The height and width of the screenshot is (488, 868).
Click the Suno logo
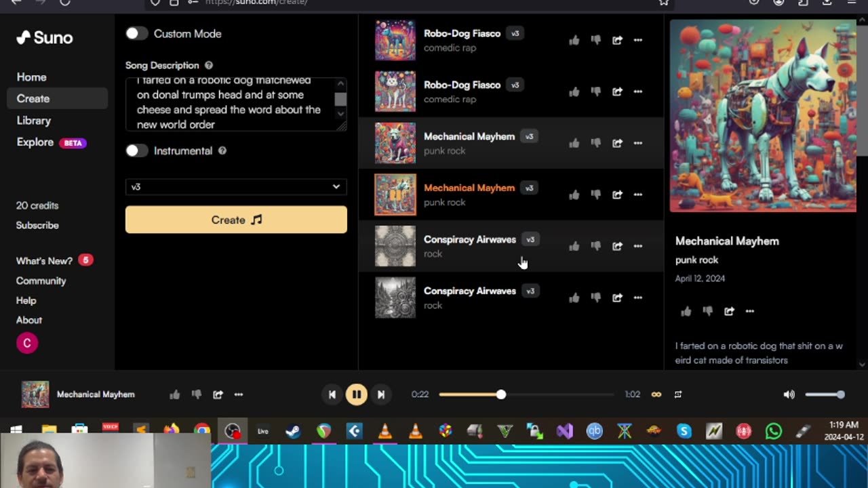click(45, 37)
